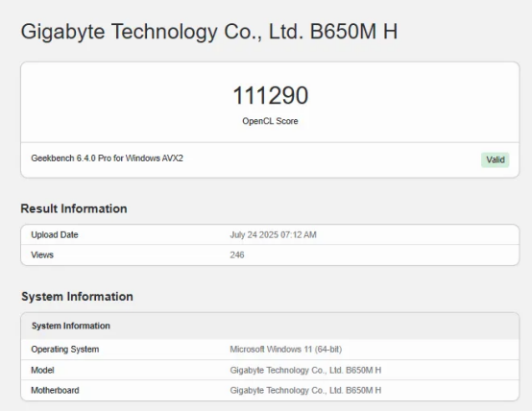532x412 pixels.
Task: Select the 111290 score number
Action: (x=271, y=95)
